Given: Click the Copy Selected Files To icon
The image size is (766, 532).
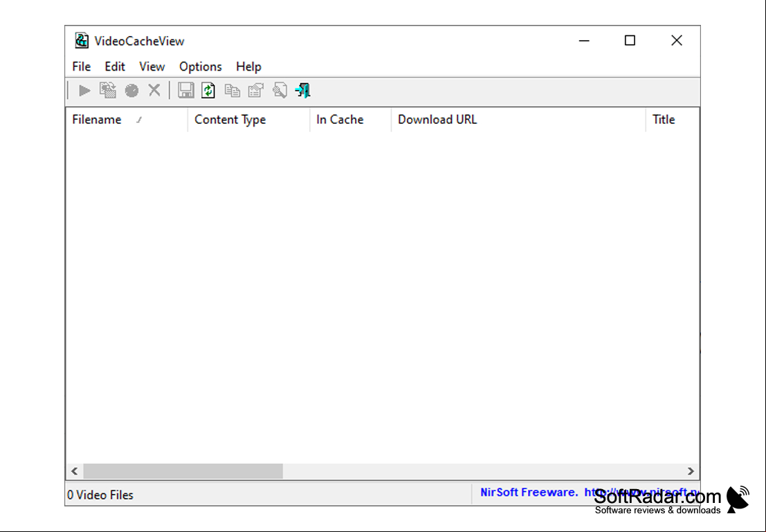Looking at the screenshot, I should click(x=108, y=91).
